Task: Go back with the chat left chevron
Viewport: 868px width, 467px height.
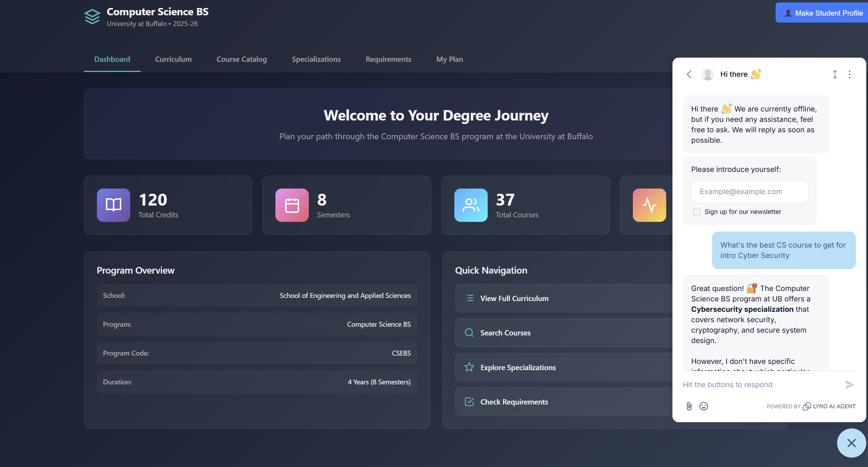Action: (x=689, y=74)
